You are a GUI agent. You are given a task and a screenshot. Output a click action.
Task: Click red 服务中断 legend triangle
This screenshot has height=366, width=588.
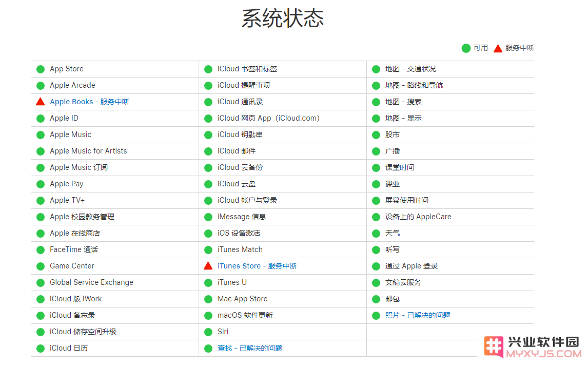click(498, 48)
